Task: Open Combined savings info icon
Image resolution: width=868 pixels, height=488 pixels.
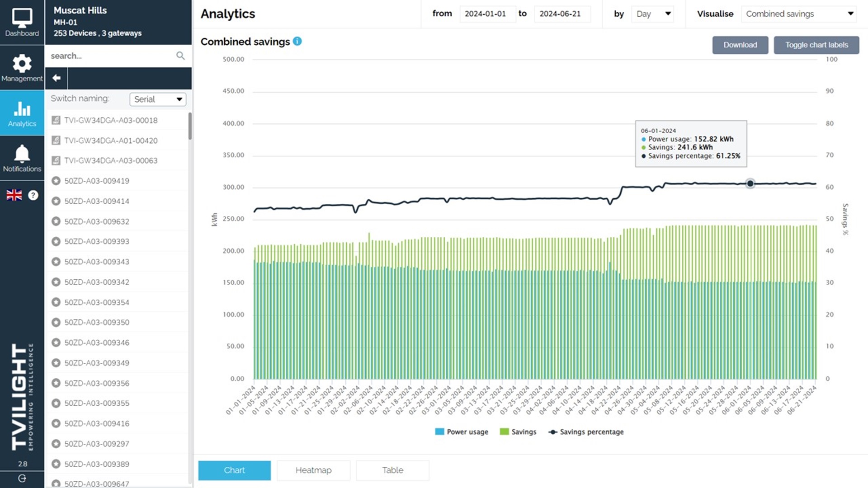Action: (x=297, y=41)
